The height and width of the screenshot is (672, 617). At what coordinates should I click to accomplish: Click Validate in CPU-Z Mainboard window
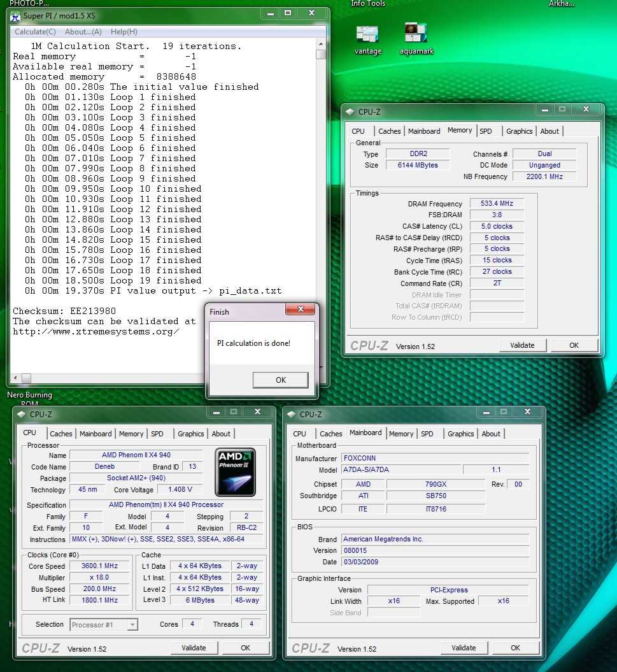click(464, 648)
